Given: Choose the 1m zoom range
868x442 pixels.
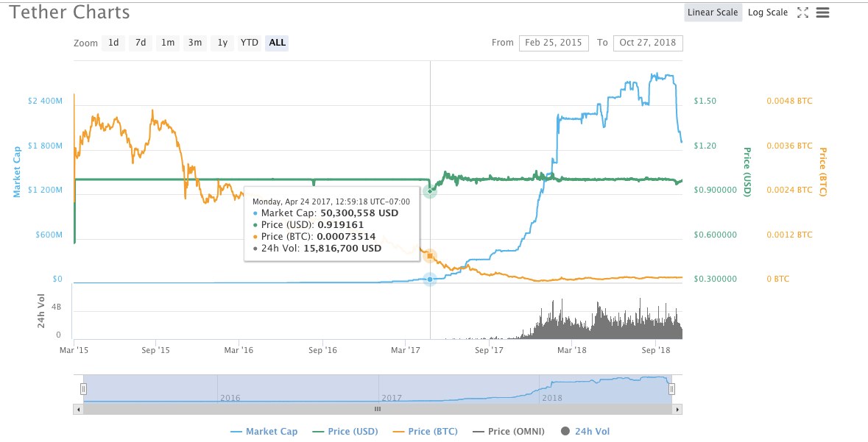Looking at the screenshot, I should coord(168,43).
